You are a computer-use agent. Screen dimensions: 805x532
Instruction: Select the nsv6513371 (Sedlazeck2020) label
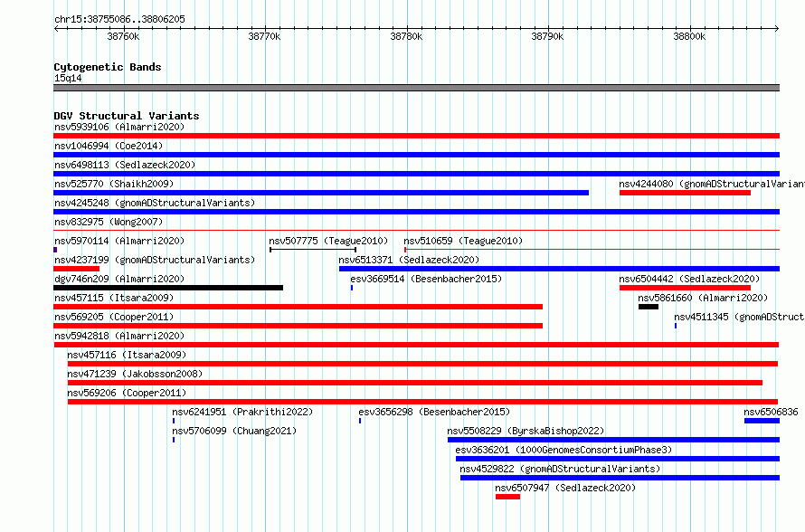[x=409, y=260]
